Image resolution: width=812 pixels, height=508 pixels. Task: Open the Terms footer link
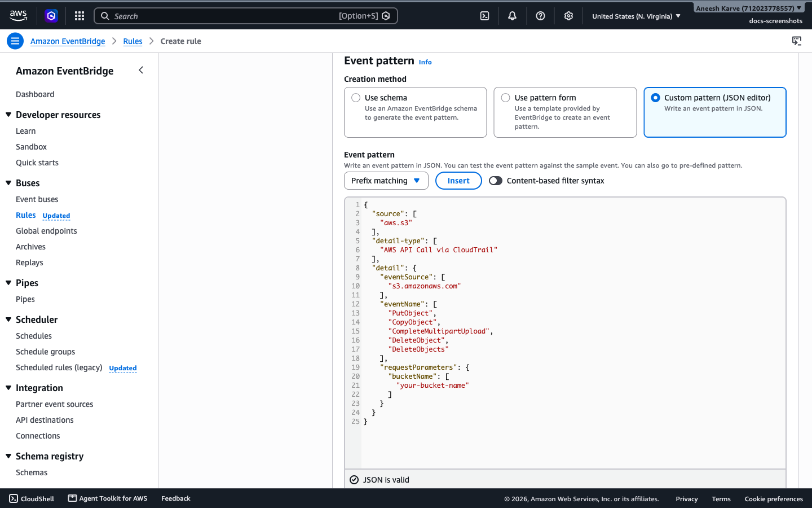(x=721, y=499)
